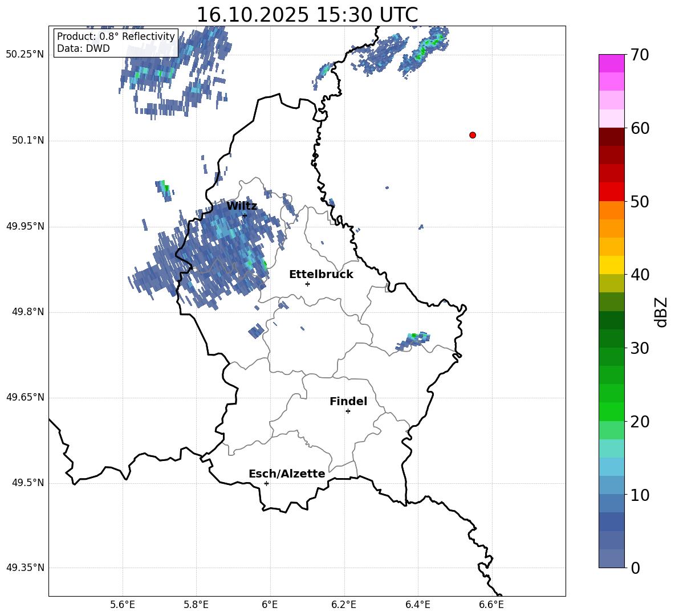Select the Ettelbruck city label
Image resolution: width=675 pixels, height=616 pixels.
pos(321,275)
